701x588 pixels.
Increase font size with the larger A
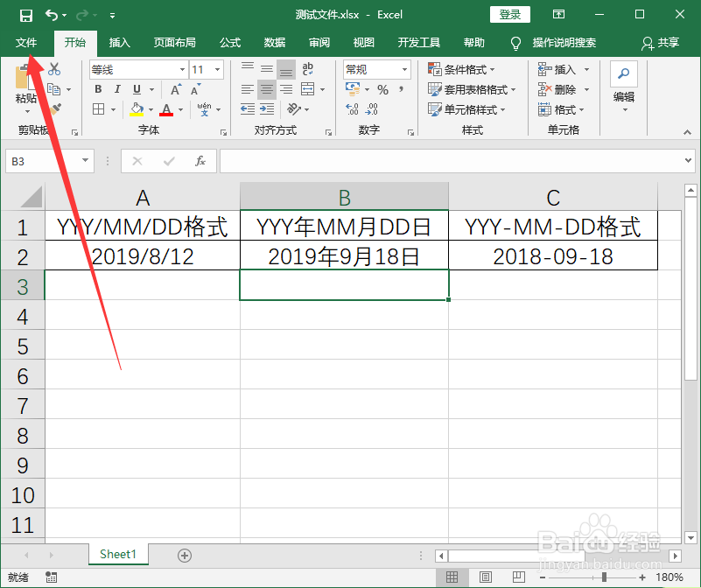pos(176,89)
